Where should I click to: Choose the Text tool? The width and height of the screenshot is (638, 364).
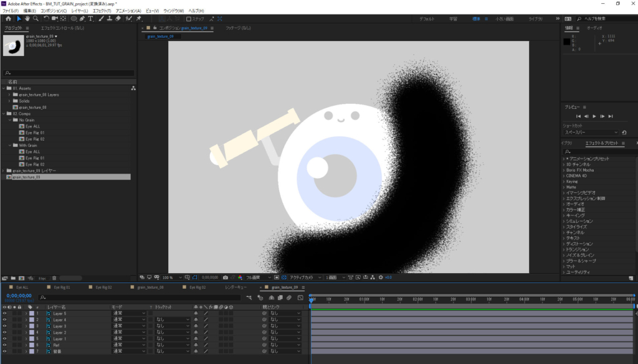90,19
